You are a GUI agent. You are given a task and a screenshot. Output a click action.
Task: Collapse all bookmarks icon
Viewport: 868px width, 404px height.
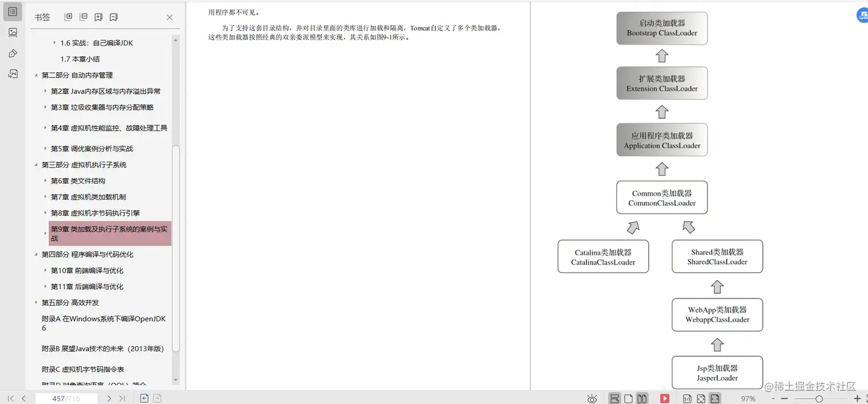coord(83,17)
